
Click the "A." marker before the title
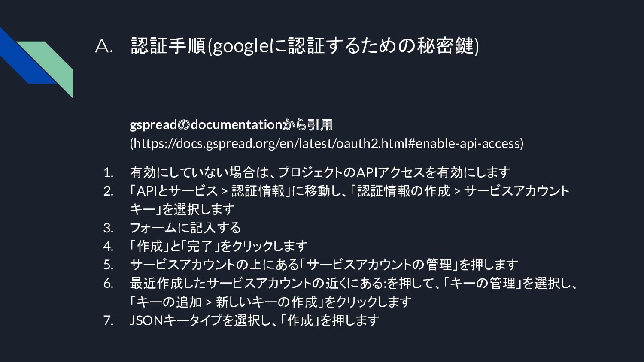point(104,46)
